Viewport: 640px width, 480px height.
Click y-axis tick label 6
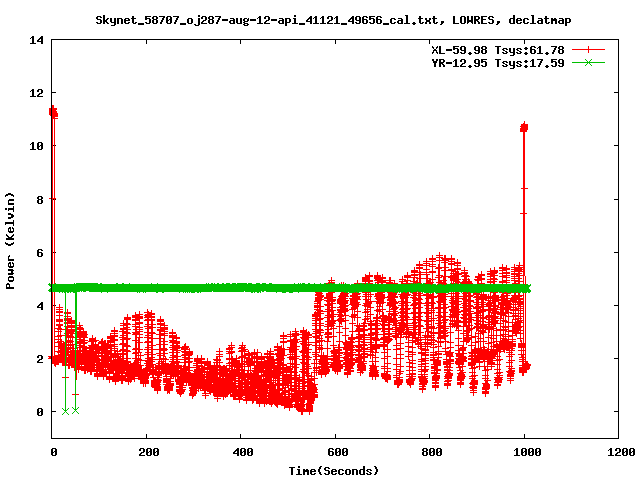click(x=40, y=253)
